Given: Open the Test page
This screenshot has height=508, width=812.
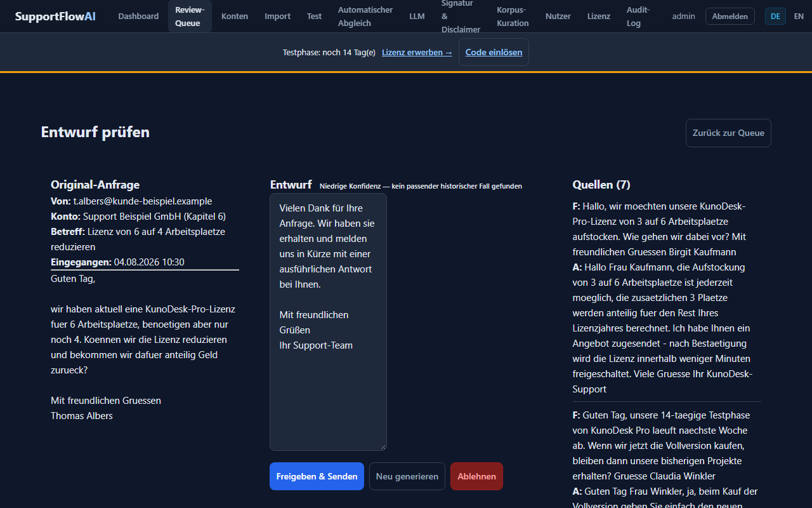Looking at the screenshot, I should [x=315, y=17].
